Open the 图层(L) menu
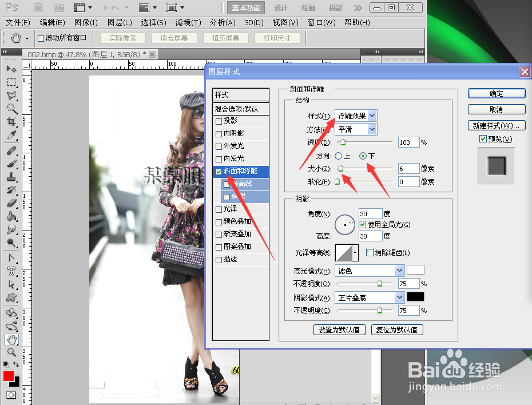The width and height of the screenshot is (532, 405). tap(120, 23)
